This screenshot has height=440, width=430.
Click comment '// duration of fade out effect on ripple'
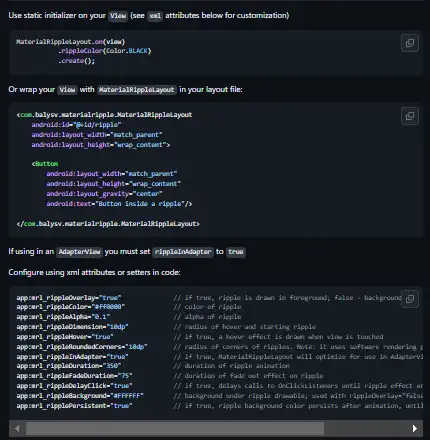point(248,376)
